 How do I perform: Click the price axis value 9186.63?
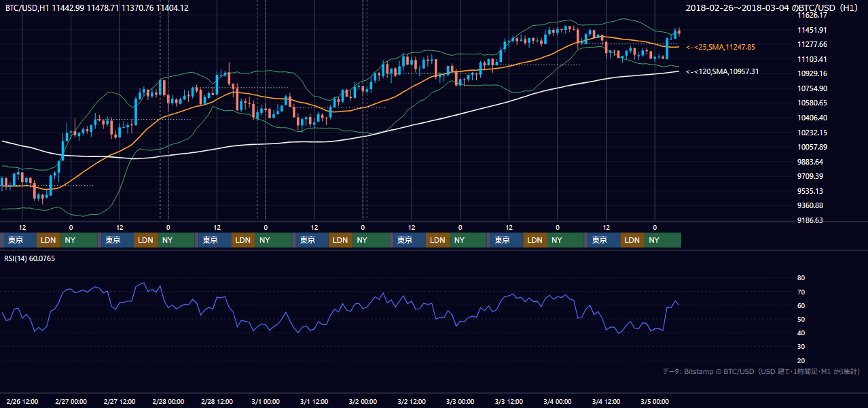tap(810, 220)
